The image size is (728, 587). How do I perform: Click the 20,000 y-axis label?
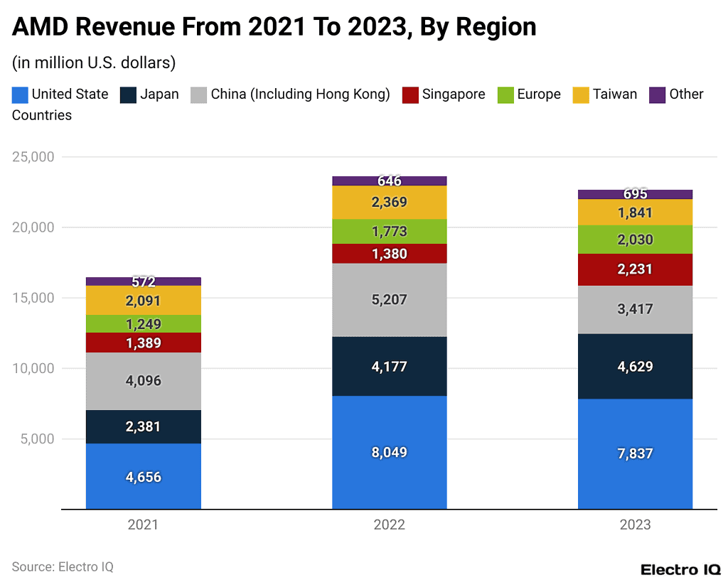pyautogui.click(x=33, y=227)
